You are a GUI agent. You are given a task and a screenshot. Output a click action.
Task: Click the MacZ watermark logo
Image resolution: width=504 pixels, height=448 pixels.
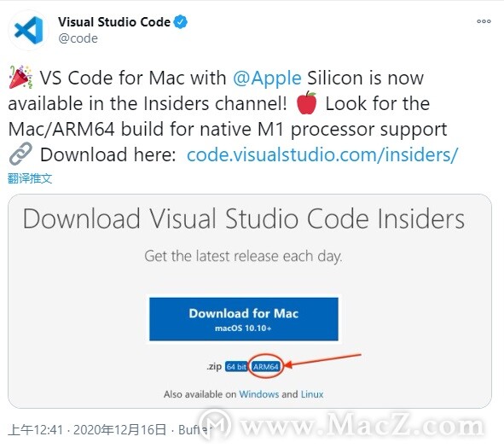(x=215, y=424)
